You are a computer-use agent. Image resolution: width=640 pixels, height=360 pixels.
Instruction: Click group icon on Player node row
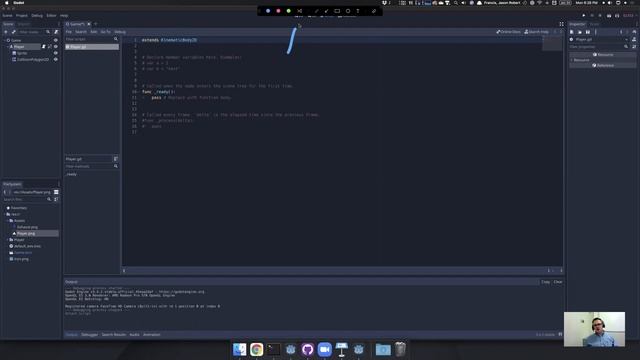pyautogui.click(x=50, y=47)
